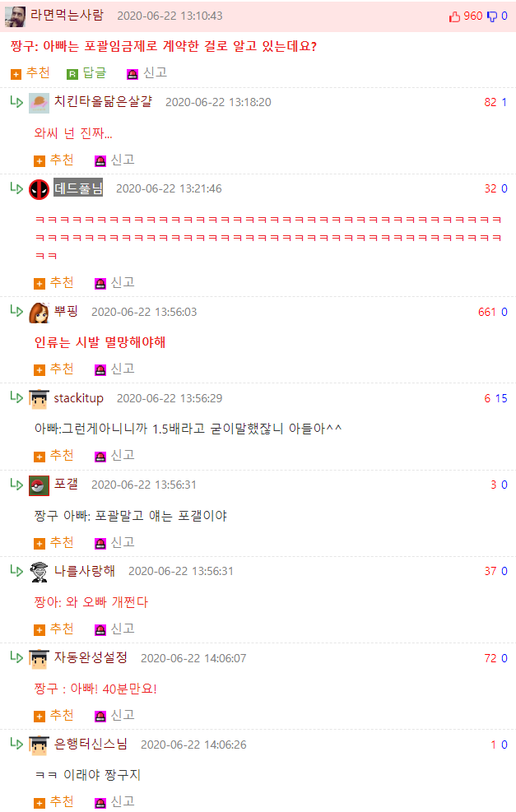Click 뿌핑's 661 recommendation count
The height and width of the screenshot is (812, 516).
(487, 312)
